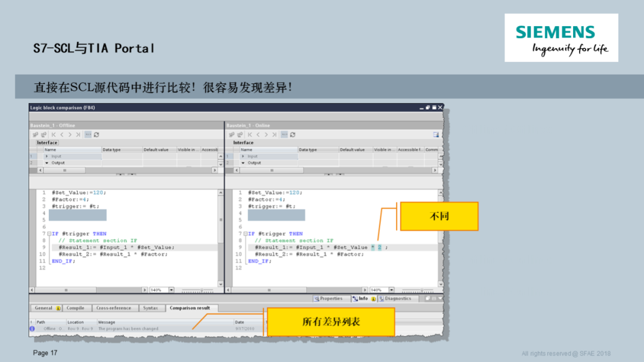Click the horizontal scrollbar of Offline interface table
644x362 pixels.
(x=128, y=170)
